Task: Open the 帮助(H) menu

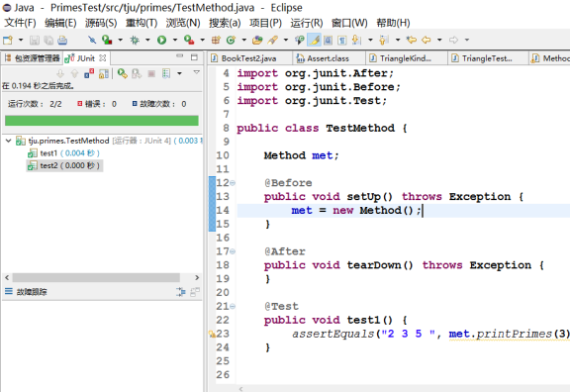Action: pyautogui.click(x=393, y=23)
